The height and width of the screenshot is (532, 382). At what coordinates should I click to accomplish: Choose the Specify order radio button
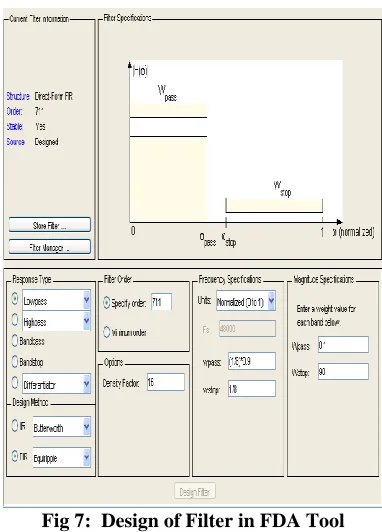(107, 302)
